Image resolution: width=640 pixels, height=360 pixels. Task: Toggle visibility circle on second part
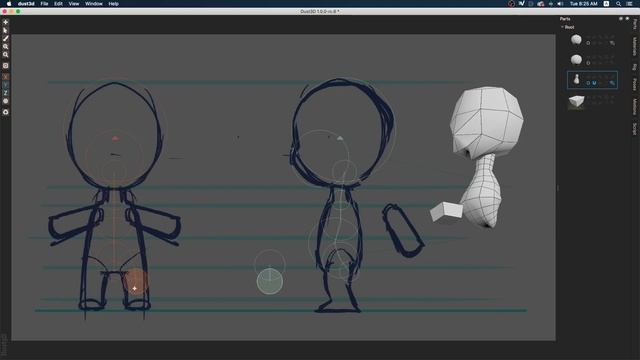588,63
